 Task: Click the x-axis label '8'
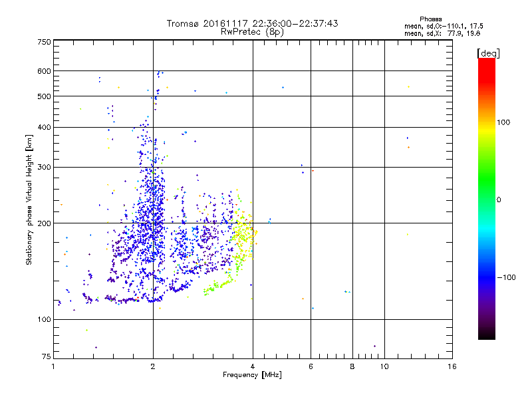(352, 366)
